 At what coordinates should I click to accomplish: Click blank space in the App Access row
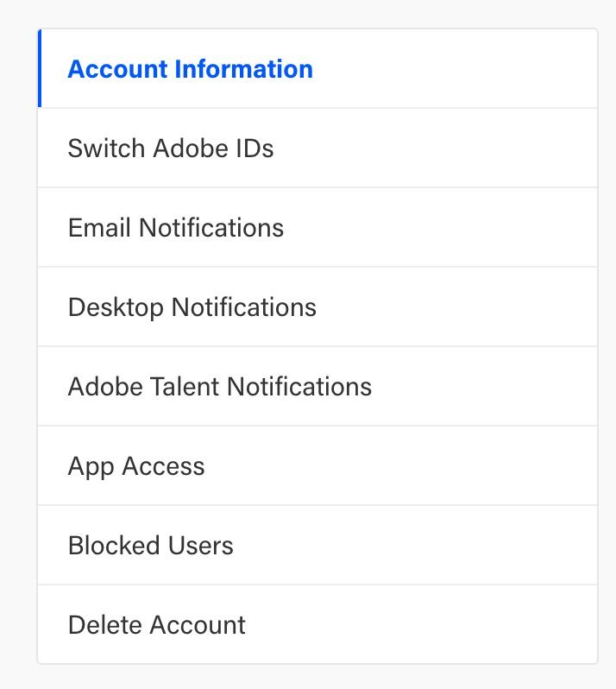414,466
